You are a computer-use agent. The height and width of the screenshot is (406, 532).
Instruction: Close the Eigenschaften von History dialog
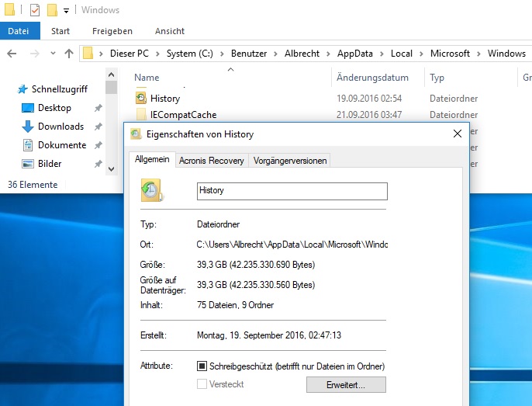[458, 134]
